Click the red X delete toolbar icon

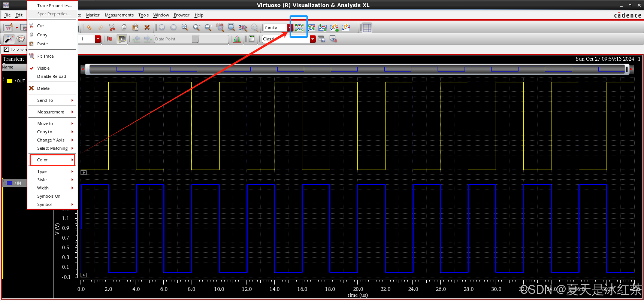[147, 28]
